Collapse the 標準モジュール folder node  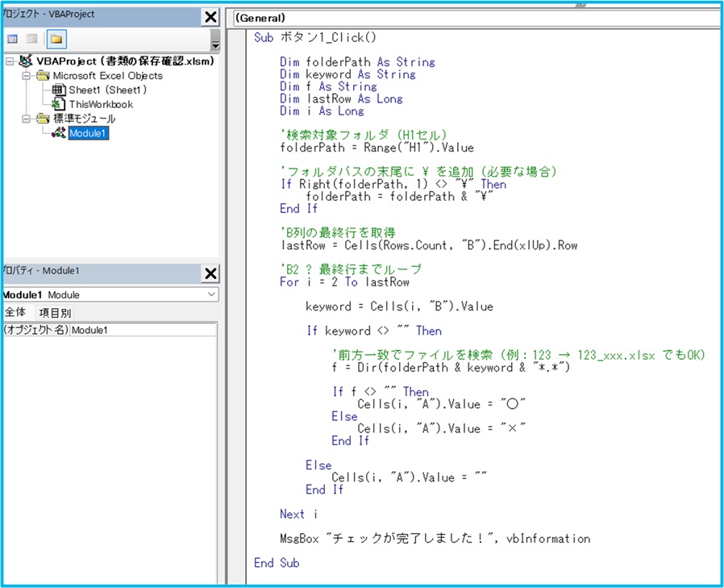click(26, 119)
